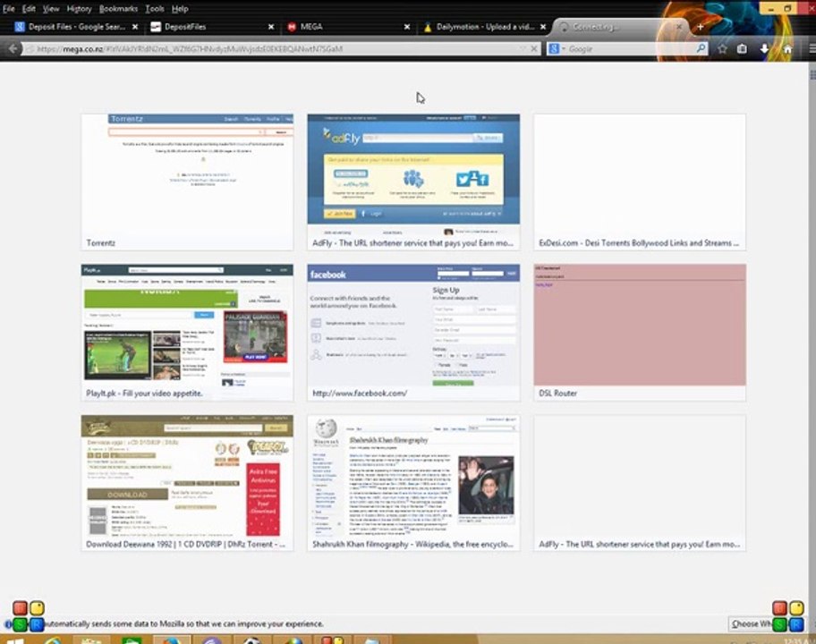This screenshot has height=644, width=816.
Task: Open the Help menu
Action: coord(180,8)
